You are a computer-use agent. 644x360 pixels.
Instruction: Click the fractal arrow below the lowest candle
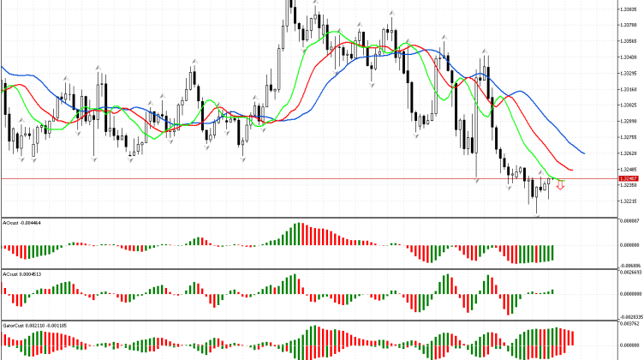537,216
